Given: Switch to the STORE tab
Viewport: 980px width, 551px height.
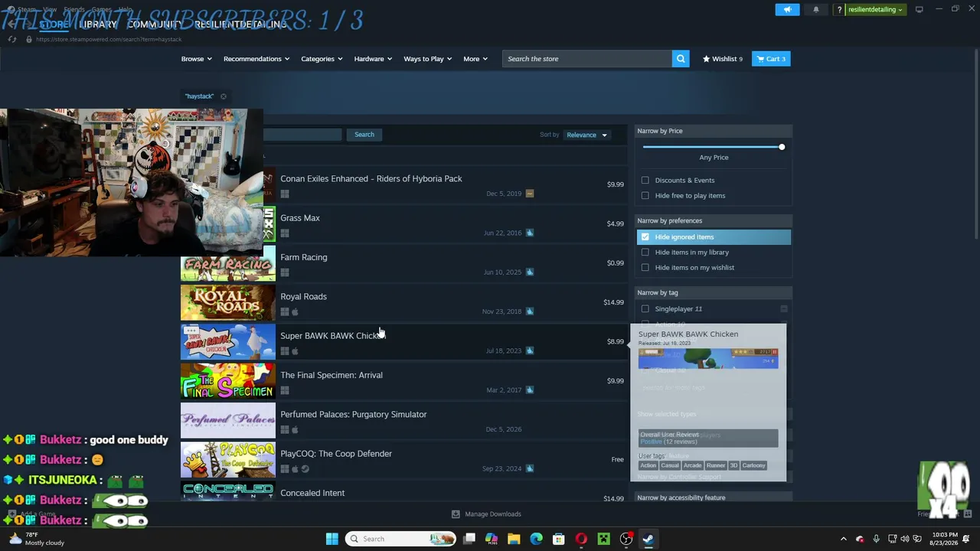Looking at the screenshot, I should click(54, 24).
